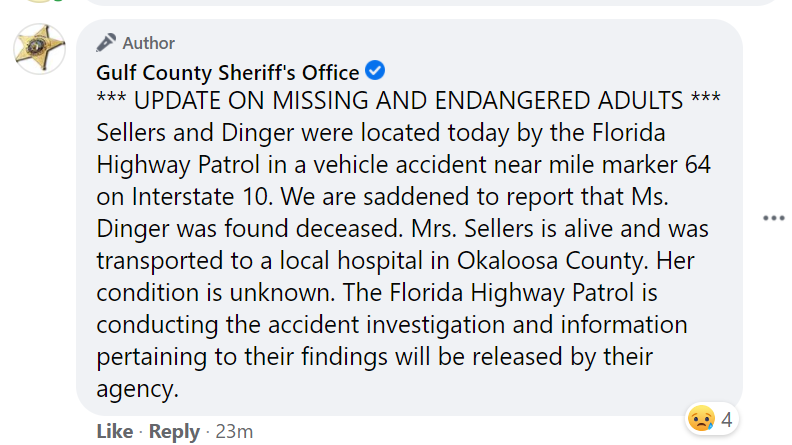The image size is (792, 445).
Task: Click the 23m comment timestamp
Action: pos(236,431)
